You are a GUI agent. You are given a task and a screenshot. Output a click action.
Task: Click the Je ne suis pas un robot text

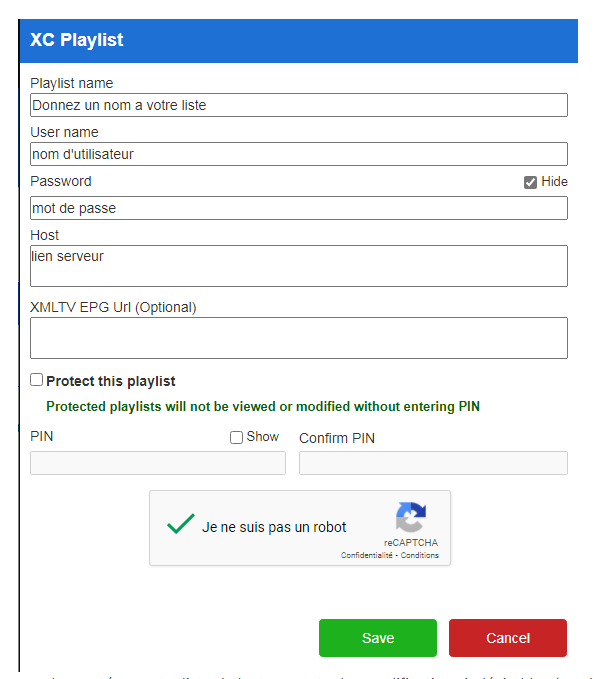pos(274,527)
